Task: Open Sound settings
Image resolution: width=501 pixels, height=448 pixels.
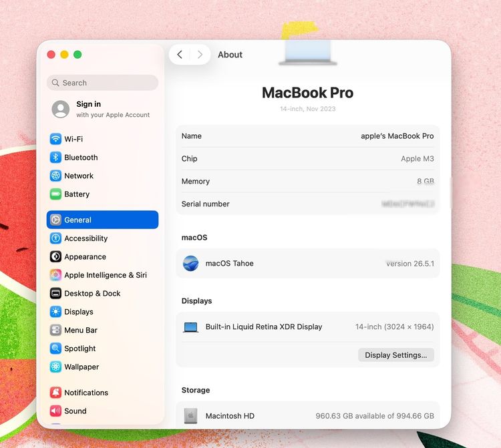Action: tap(102, 411)
